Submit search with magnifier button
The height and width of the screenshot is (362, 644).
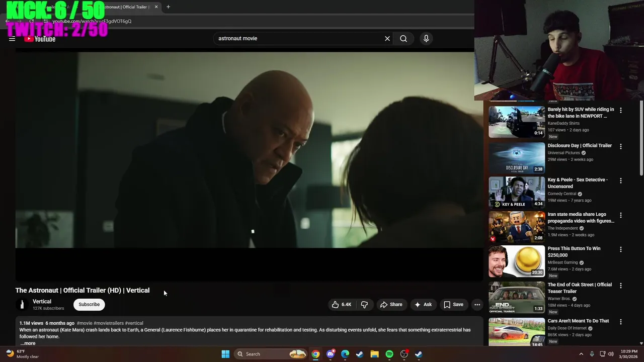(x=404, y=38)
